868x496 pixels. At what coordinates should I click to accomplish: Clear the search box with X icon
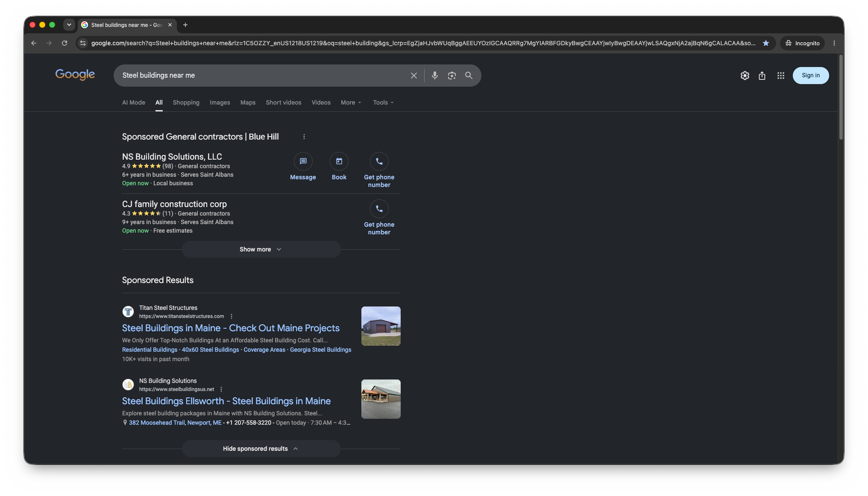(413, 76)
